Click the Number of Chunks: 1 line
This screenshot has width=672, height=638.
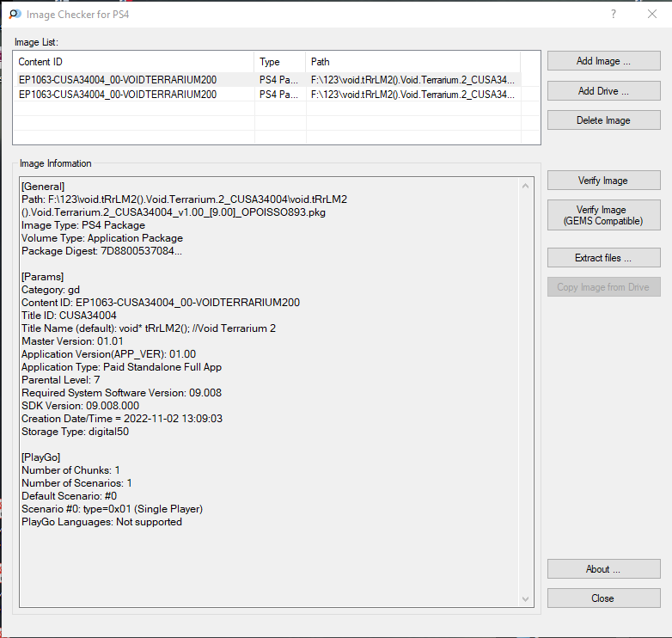pyautogui.click(x=70, y=470)
